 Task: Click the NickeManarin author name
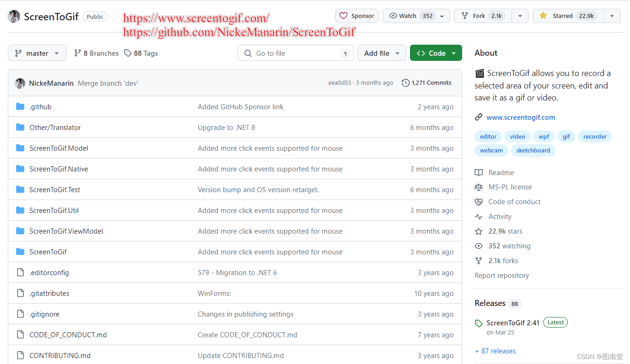[51, 83]
